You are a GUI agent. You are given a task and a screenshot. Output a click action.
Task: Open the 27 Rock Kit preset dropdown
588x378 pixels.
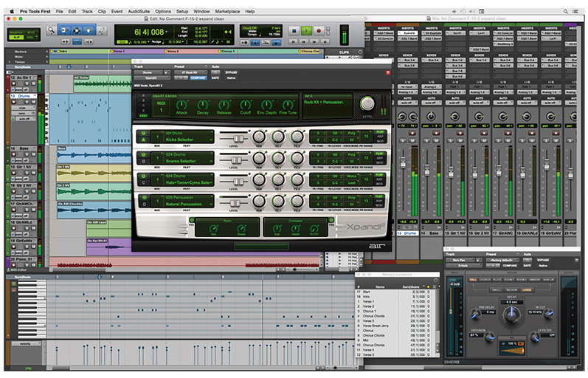(188, 72)
